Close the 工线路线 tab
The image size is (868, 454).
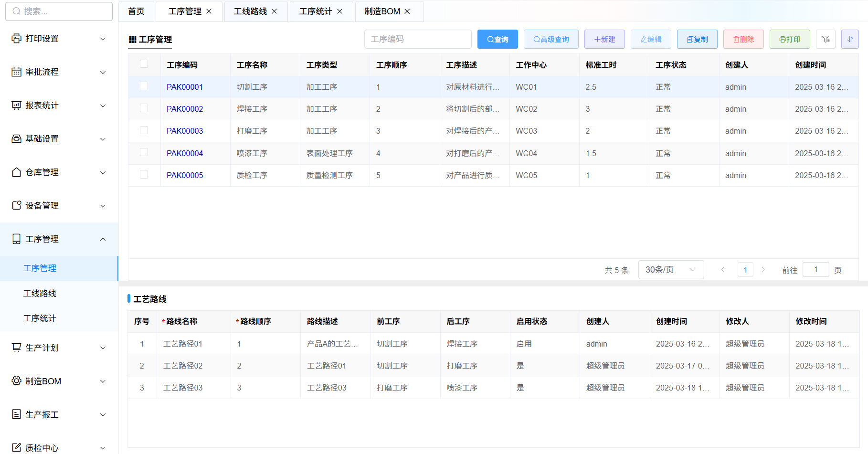point(274,11)
